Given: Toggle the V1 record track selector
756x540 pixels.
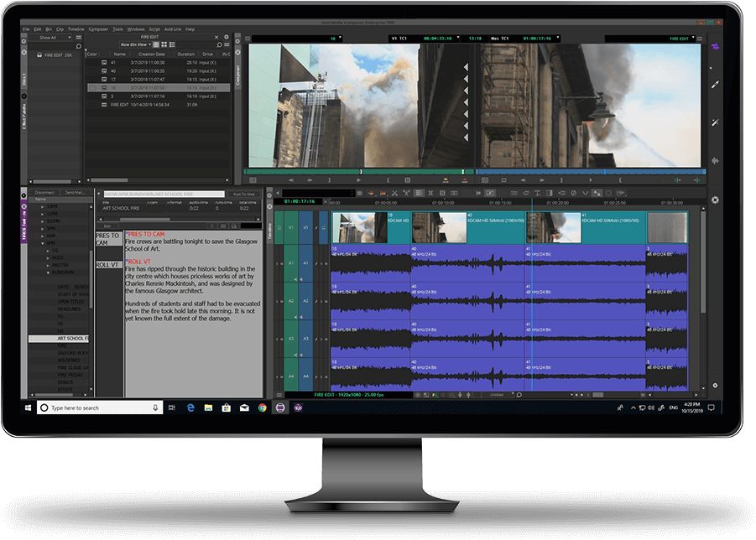Looking at the screenshot, I should click(x=305, y=226).
